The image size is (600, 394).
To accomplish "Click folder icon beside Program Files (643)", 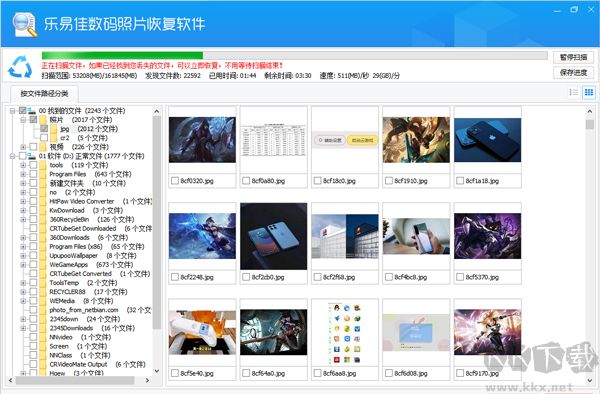I will 43,174.
